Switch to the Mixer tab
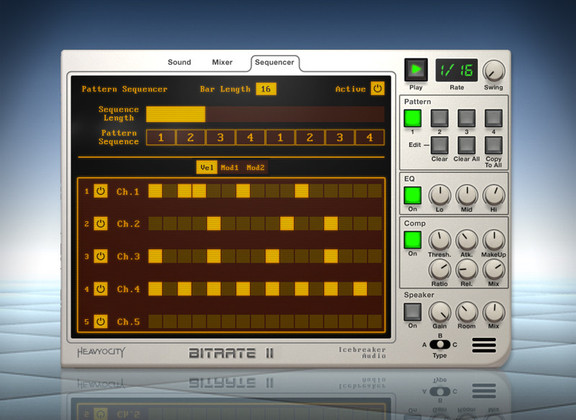 tap(222, 62)
